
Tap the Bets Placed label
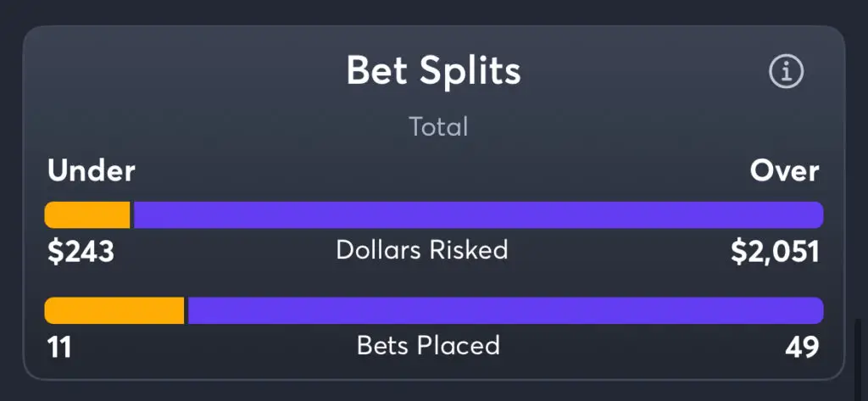pos(428,346)
